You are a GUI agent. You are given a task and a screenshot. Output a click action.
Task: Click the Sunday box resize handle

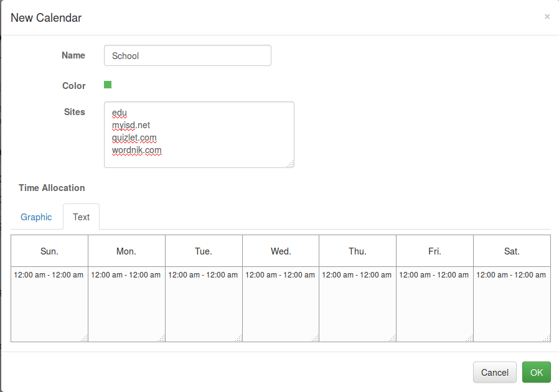tap(84, 338)
